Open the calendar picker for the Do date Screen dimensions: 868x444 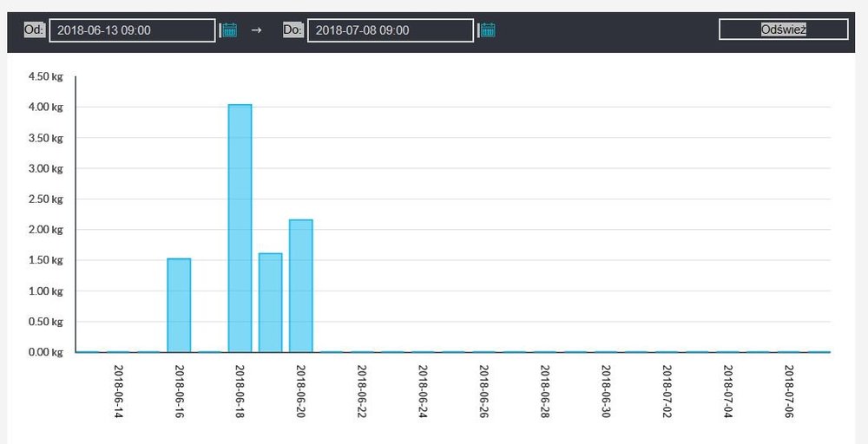pos(488,30)
